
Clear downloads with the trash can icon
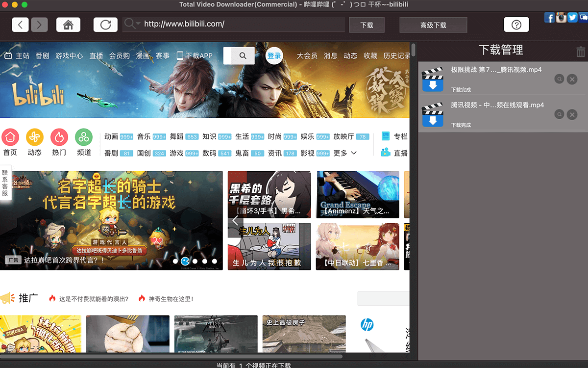click(x=581, y=52)
